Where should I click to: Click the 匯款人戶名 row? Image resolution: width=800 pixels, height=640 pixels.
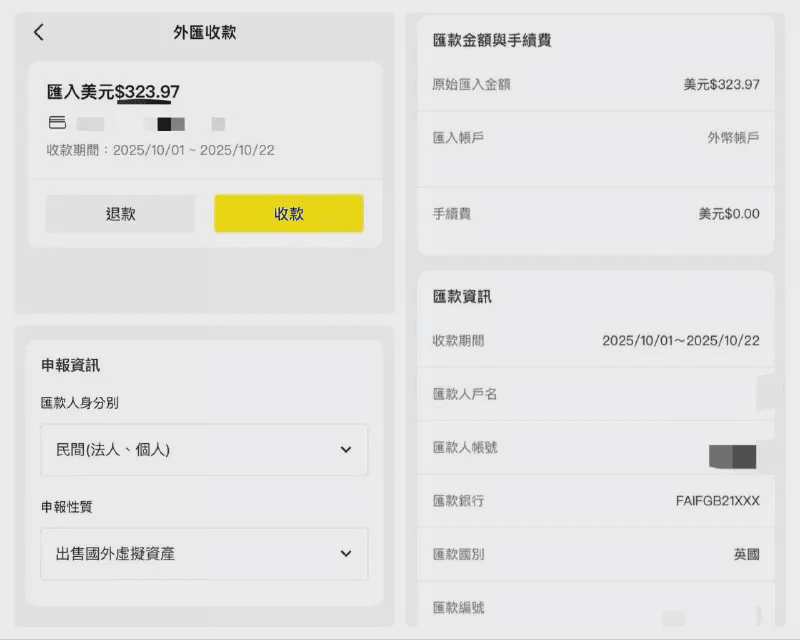(x=596, y=394)
